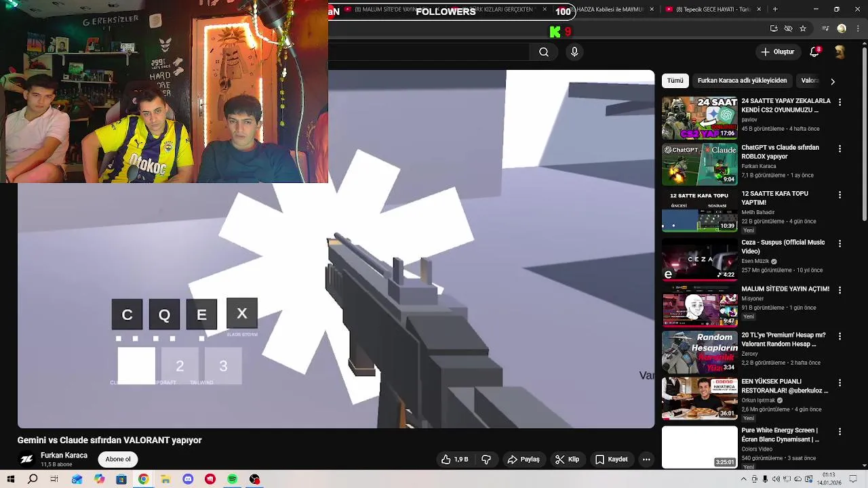Viewport: 868px width, 488px height.
Task: Click the Klip scissors button
Action: pos(567,460)
